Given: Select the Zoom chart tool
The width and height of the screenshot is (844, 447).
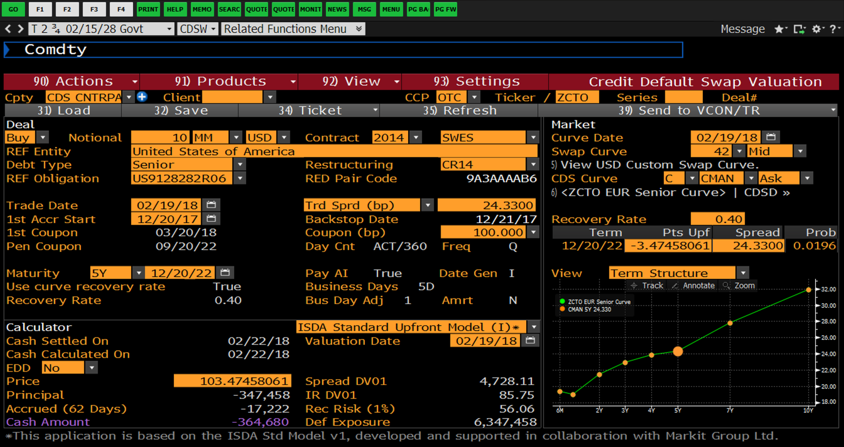Looking at the screenshot, I should pyautogui.click(x=740, y=286).
